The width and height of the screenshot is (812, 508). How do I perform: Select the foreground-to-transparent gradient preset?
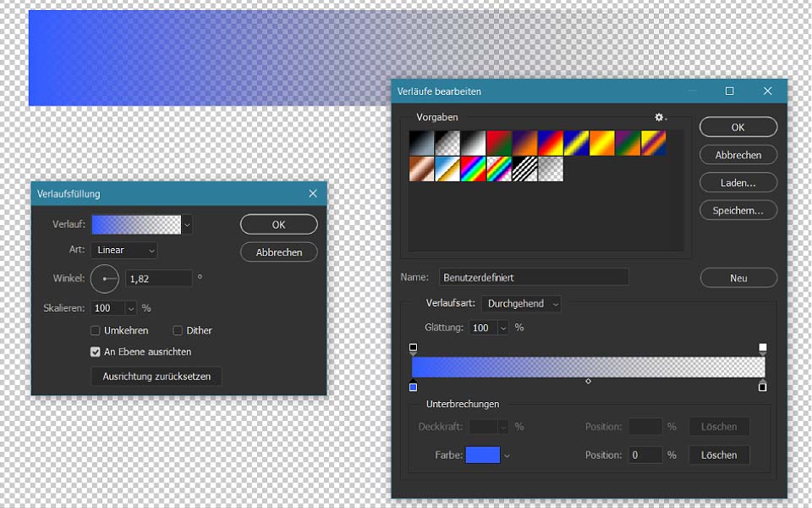[447, 143]
